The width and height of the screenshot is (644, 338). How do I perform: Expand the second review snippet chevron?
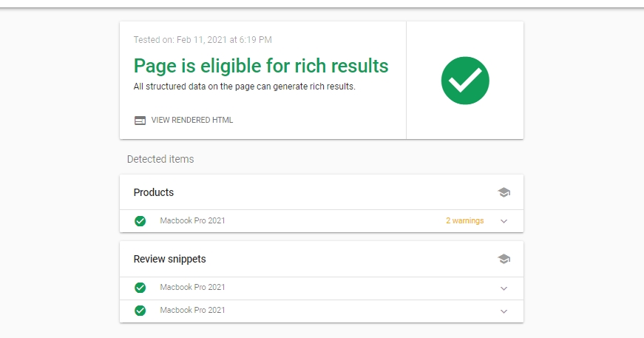point(504,311)
